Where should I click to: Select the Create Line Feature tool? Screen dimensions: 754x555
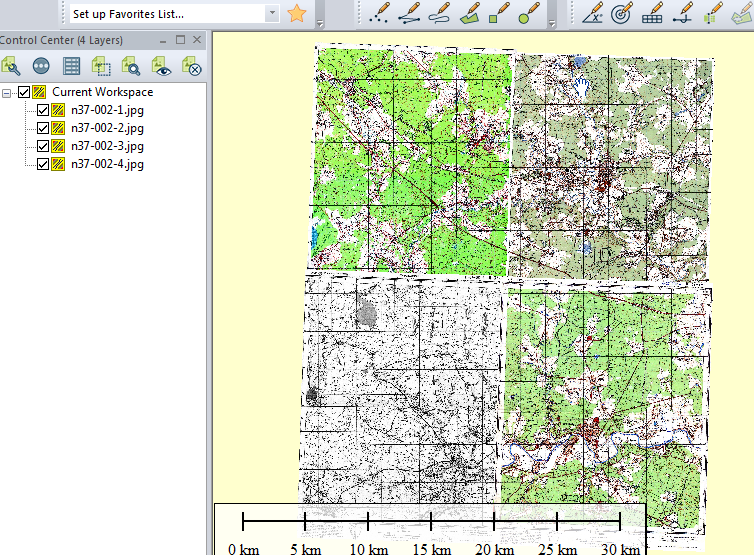click(x=408, y=14)
